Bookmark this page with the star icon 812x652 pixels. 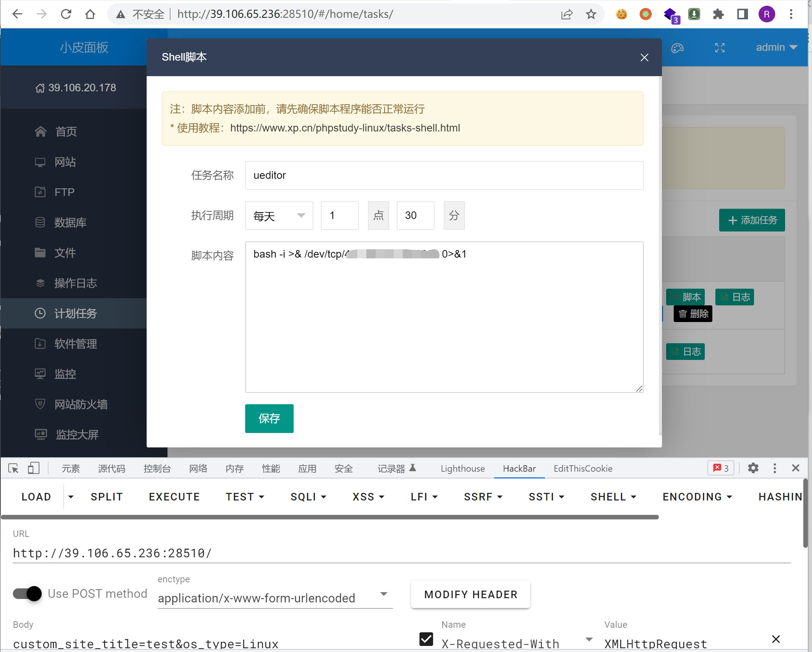tap(591, 14)
